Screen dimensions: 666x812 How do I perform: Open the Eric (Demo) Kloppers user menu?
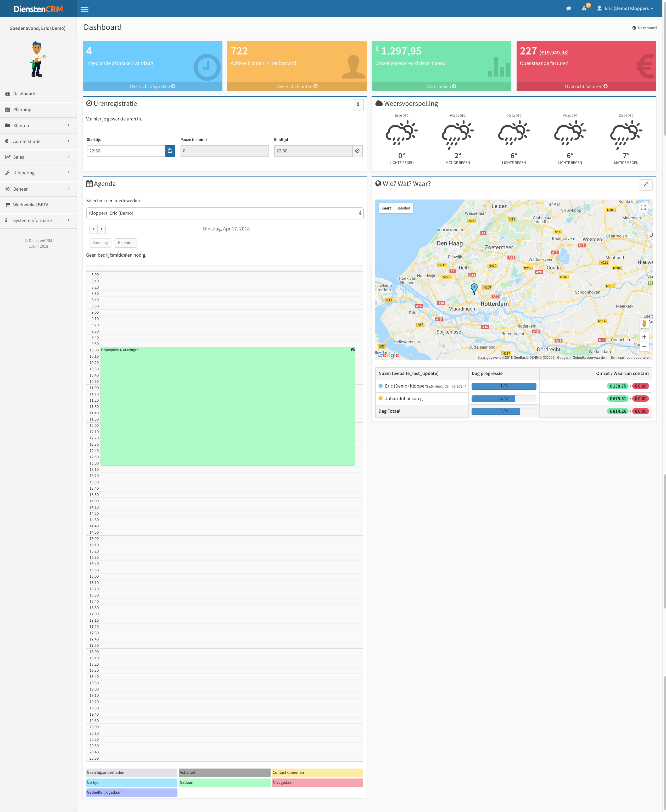pyautogui.click(x=625, y=8)
